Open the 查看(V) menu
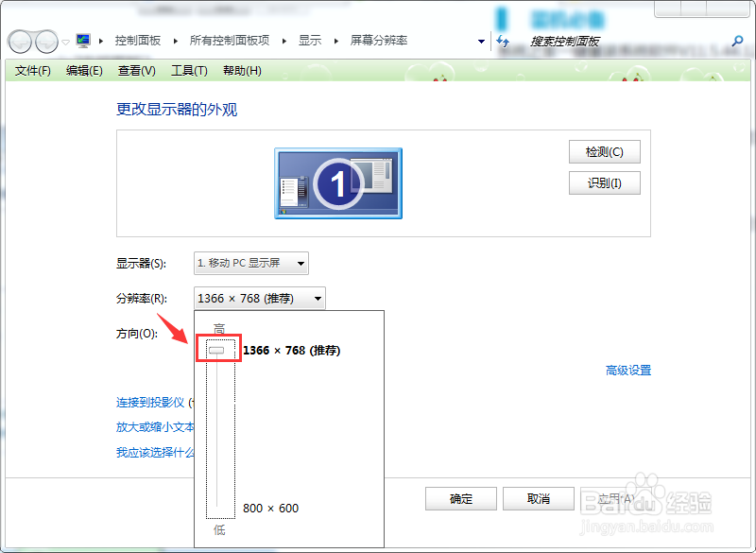The height and width of the screenshot is (553, 756). [x=137, y=71]
